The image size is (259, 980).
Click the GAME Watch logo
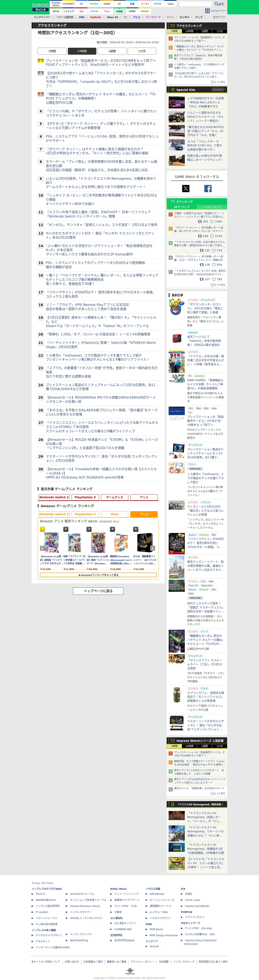40,7
